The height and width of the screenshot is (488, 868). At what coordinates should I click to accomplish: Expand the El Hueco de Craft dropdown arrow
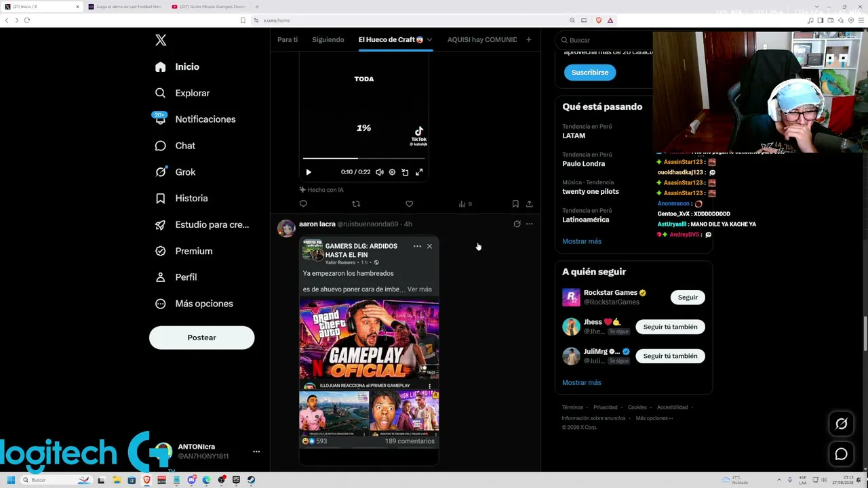pos(429,40)
